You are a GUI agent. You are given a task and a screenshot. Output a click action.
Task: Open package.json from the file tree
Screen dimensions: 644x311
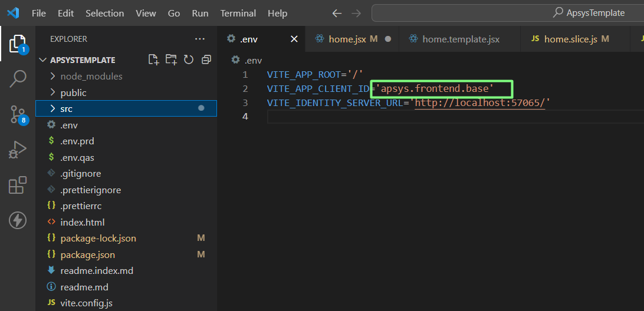(87, 254)
